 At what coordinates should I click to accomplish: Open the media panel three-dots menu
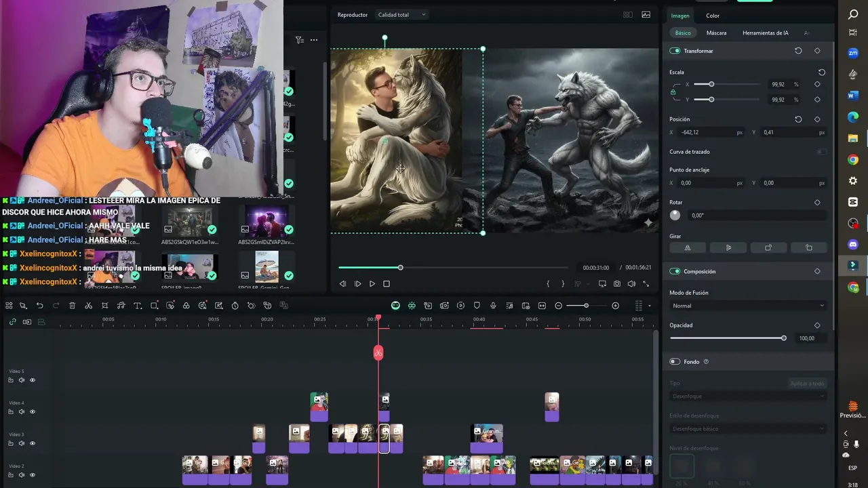point(314,40)
